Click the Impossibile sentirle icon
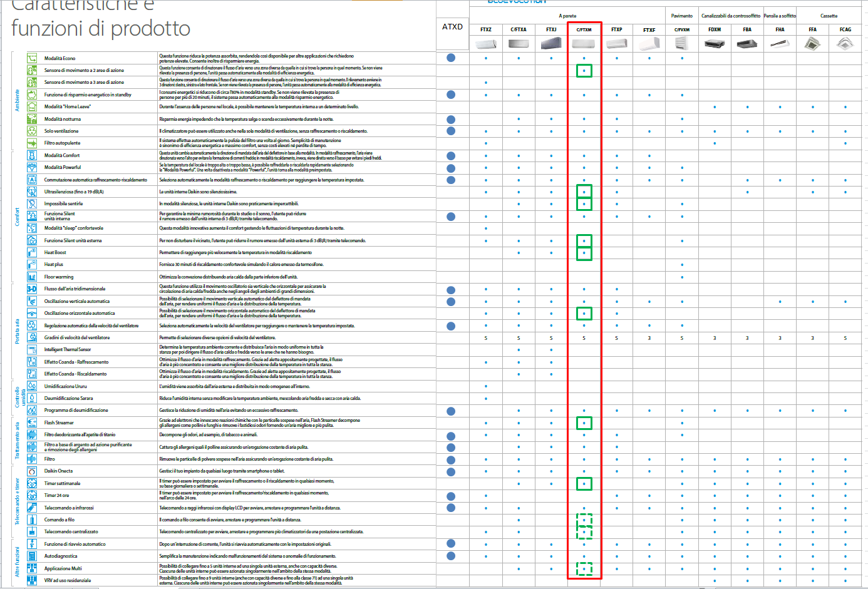The height and width of the screenshot is (589, 868). (32, 203)
